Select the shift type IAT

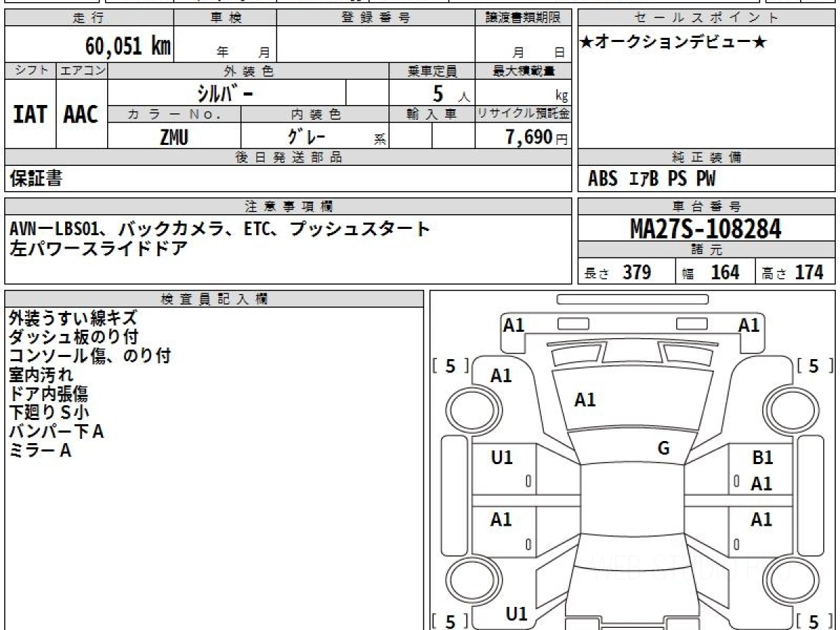[30, 114]
